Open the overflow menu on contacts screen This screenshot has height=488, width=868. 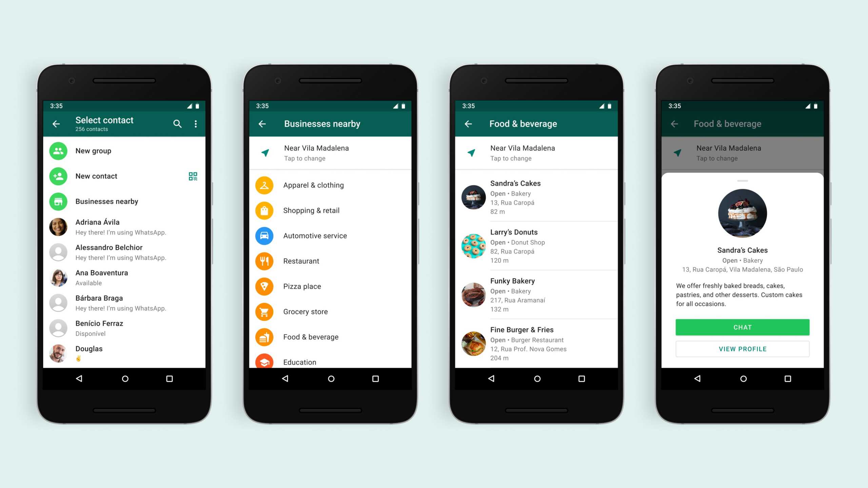[196, 123]
